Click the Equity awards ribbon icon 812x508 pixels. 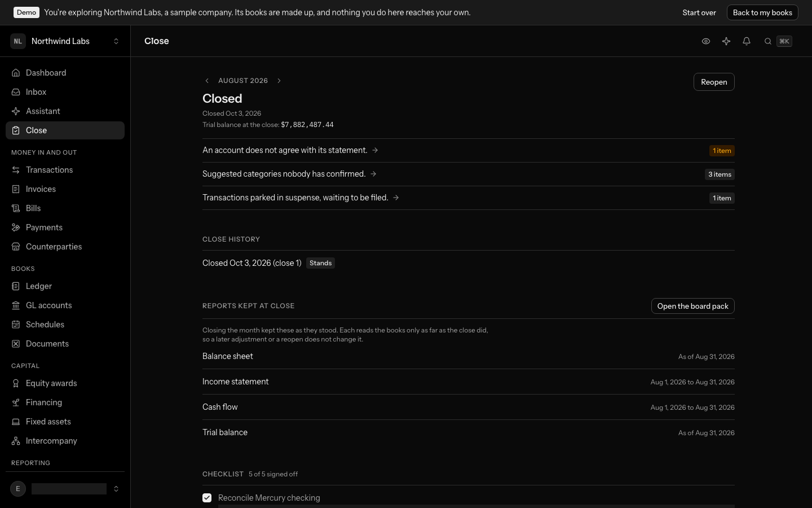[16, 383]
